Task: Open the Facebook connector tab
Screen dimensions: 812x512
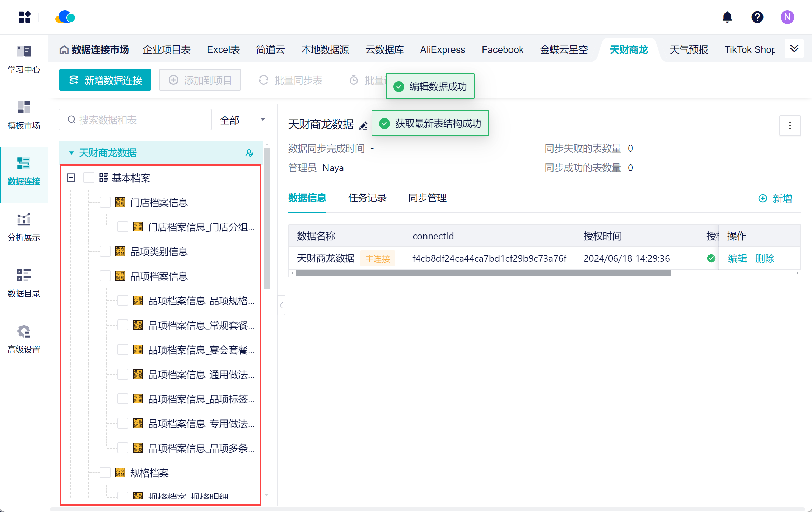Action: [x=502, y=50]
